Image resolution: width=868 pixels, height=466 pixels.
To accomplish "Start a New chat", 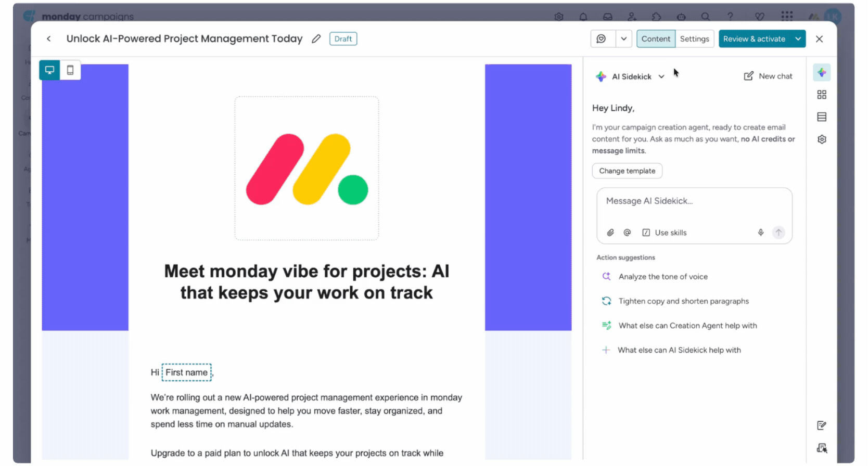I will point(768,76).
